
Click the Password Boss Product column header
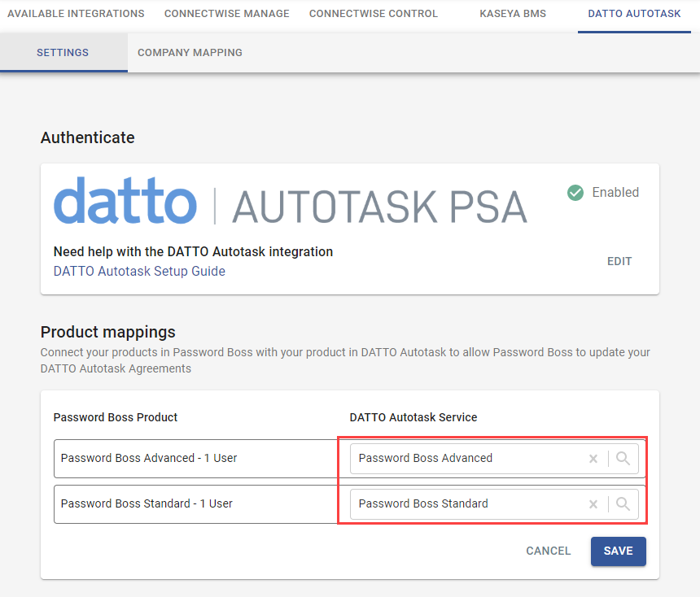click(116, 417)
